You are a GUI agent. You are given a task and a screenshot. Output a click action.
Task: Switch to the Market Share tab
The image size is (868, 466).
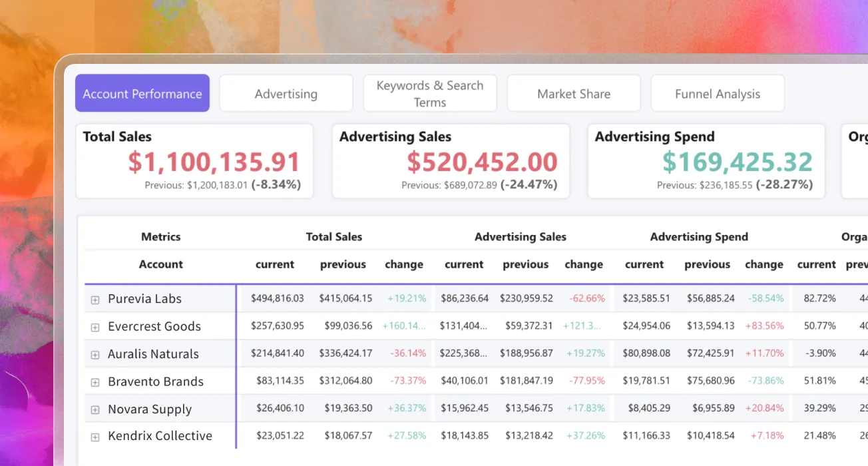point(574,93)
